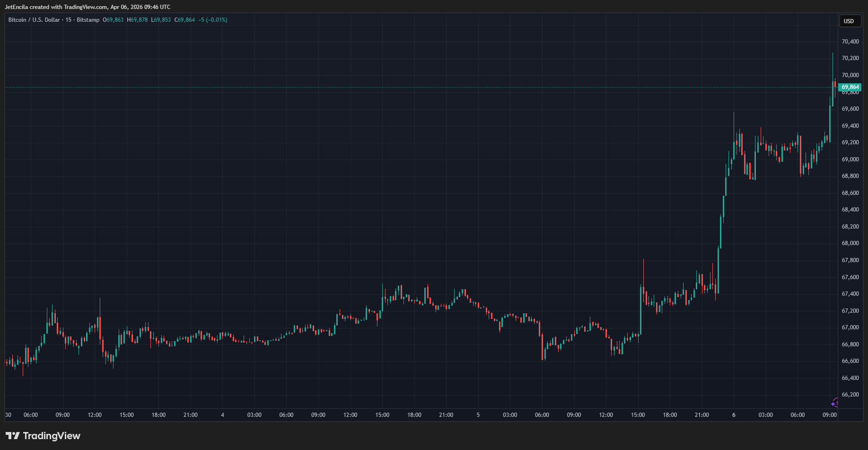Click the 68,400 price axis label
The height and width of the screenshot is (450, 868).
[x=850, y=210]
